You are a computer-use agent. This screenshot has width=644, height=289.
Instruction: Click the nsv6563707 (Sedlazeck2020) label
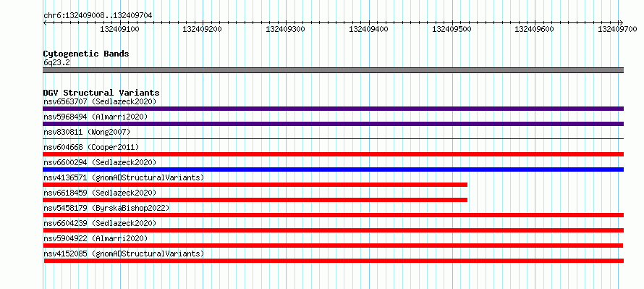pos(100,101)
